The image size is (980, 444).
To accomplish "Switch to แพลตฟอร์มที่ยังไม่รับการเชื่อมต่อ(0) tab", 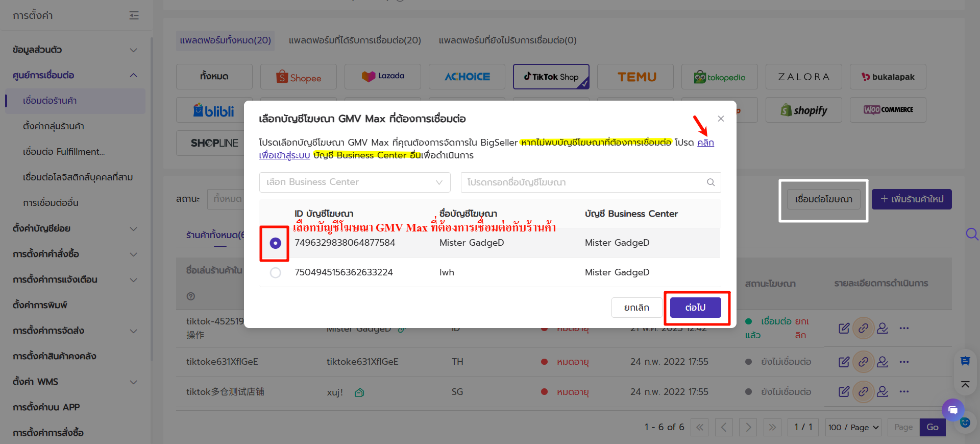I will tap(508, 40).
